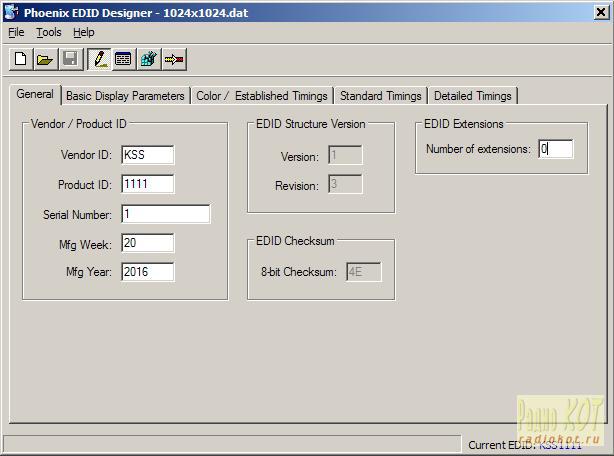Click the EDID Extensions group title

point(464,124)
